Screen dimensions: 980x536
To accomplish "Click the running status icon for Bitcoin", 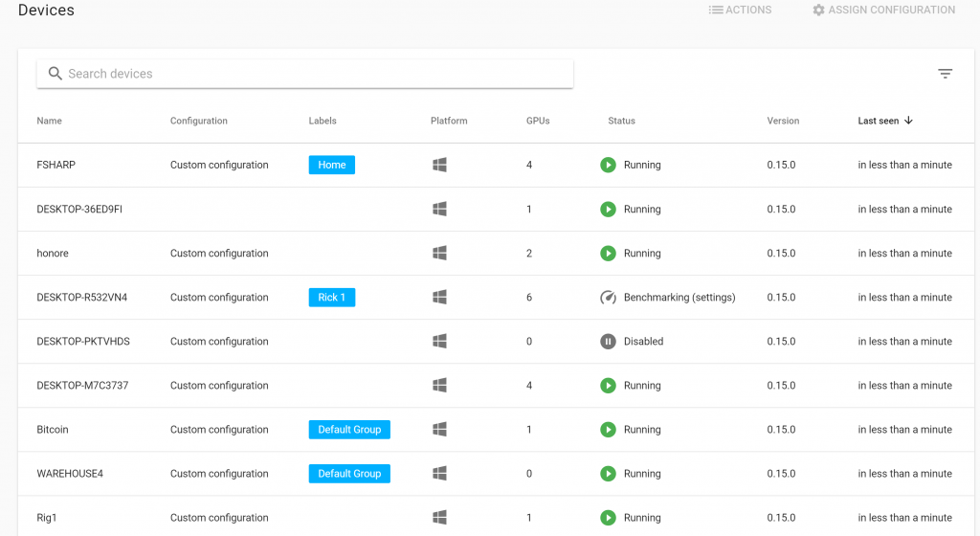I will [x=608, y=429].
